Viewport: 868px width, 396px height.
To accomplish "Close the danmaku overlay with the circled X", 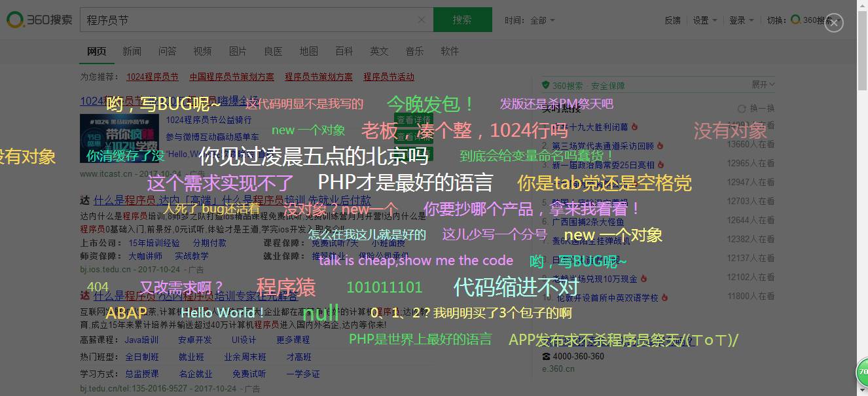I will pyautogui.click(x=833, y=23).
